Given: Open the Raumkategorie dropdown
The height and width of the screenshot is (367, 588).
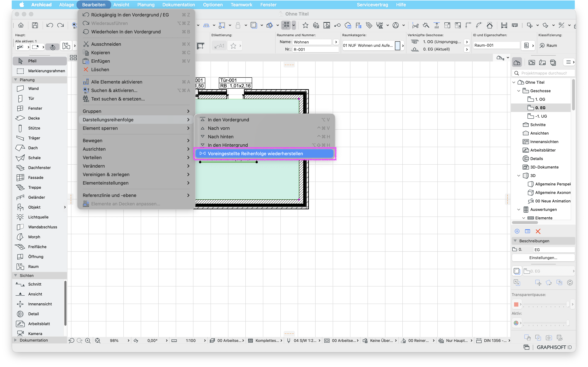Looking at the screenshot, I should click(373, 46).
